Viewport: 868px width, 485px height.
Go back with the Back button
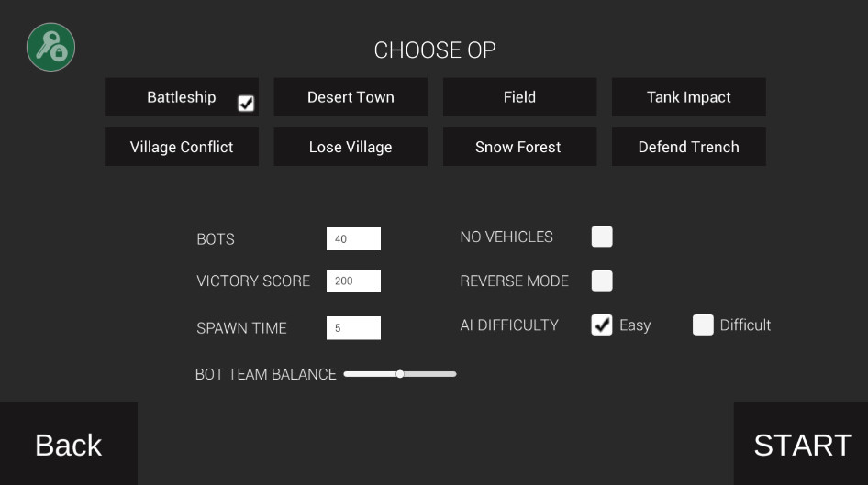[x=69, y=445]
